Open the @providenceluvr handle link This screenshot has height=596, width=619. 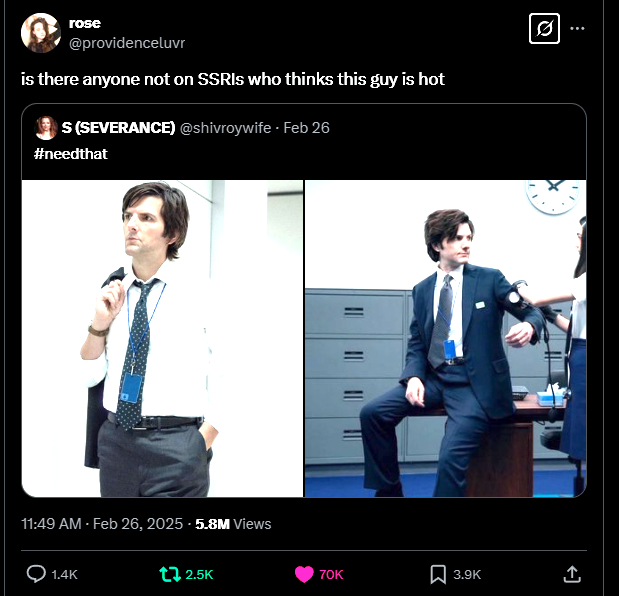click(127, 42)
